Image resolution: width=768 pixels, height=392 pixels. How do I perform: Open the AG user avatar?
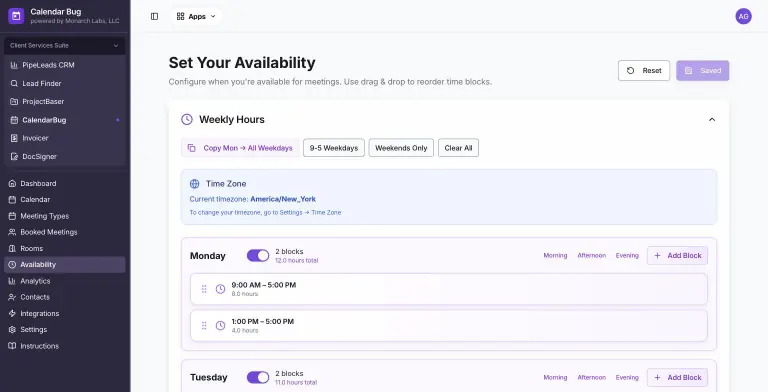coord(743,16)
